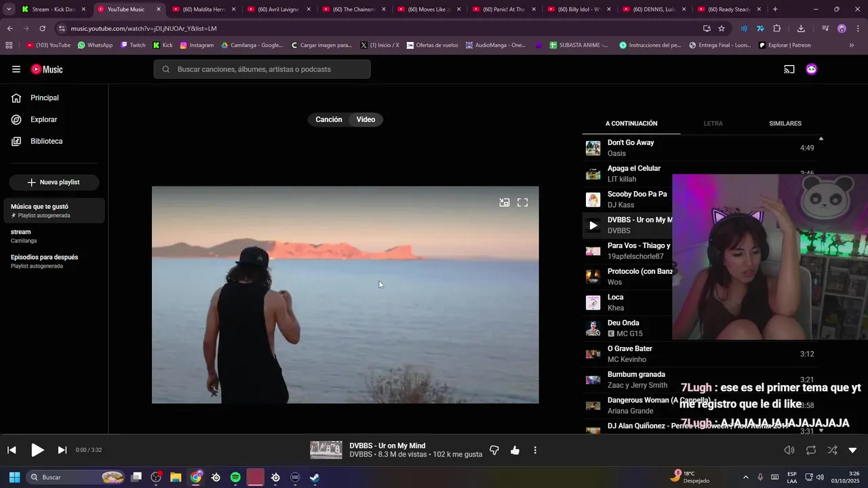
Task: Click the address bar URL
Action: click(x=144, y=28)
